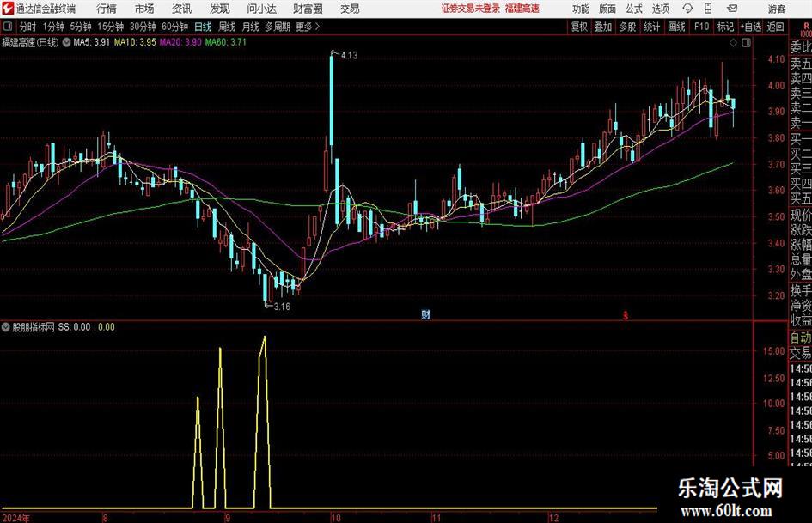812x523 pixels.
Task: Click the 自动 label in side panel
Action: point(801,338)
